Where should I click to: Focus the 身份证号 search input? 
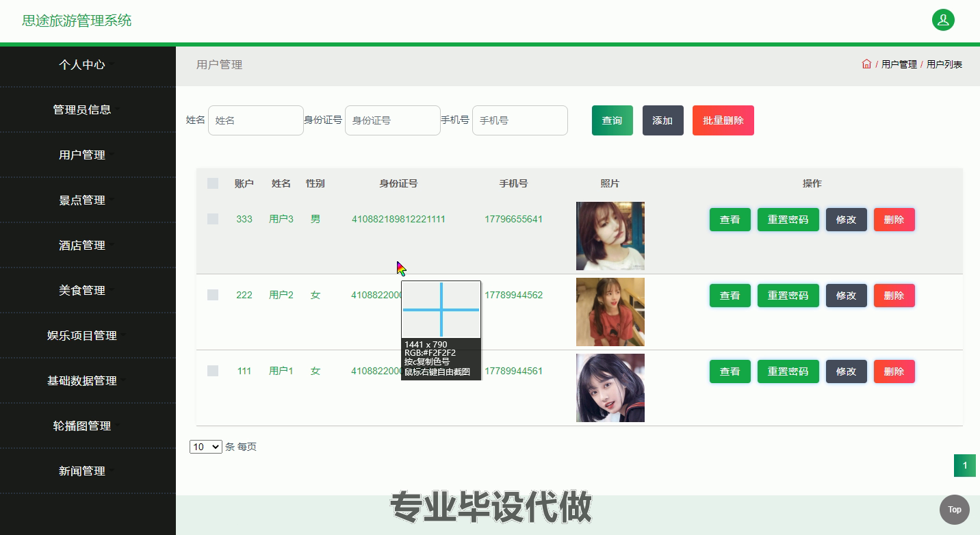(x=393, y=120)
